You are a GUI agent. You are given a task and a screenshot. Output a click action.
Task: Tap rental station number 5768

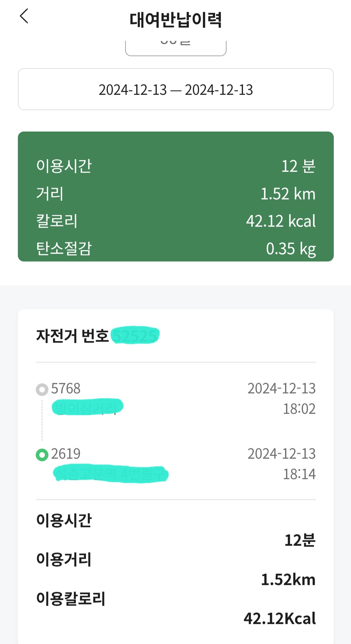66,389
